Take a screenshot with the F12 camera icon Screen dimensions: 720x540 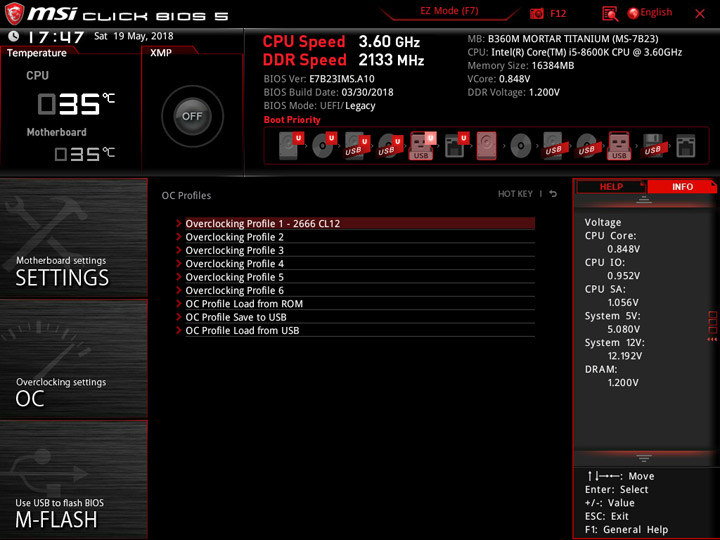click(537, 13)
